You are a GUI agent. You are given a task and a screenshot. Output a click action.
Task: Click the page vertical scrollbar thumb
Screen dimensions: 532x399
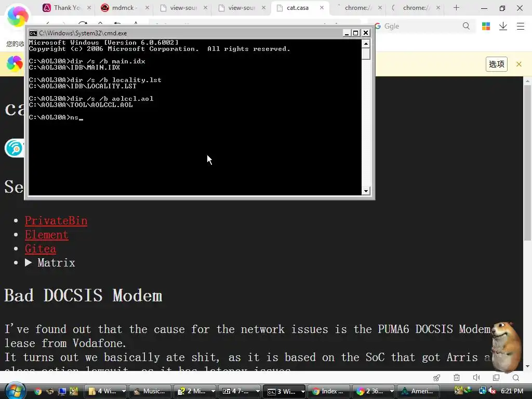[x=527, y=163]
